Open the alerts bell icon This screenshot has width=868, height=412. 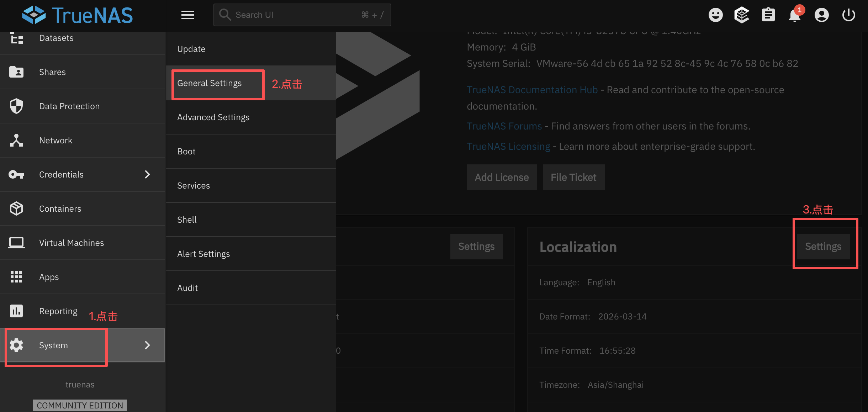click(x=794, y=16)
